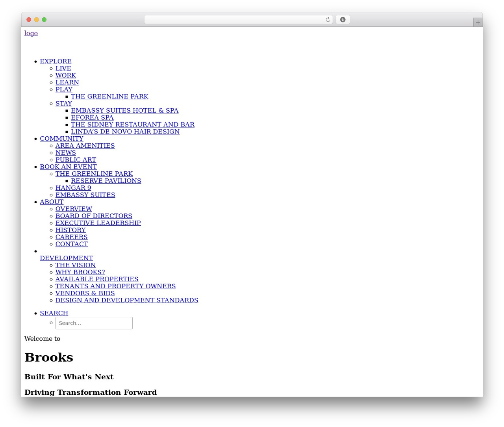Screen dimensions: 504x427
Task: Click the reload icon in address bar
Action: click(x=328, y=20)
